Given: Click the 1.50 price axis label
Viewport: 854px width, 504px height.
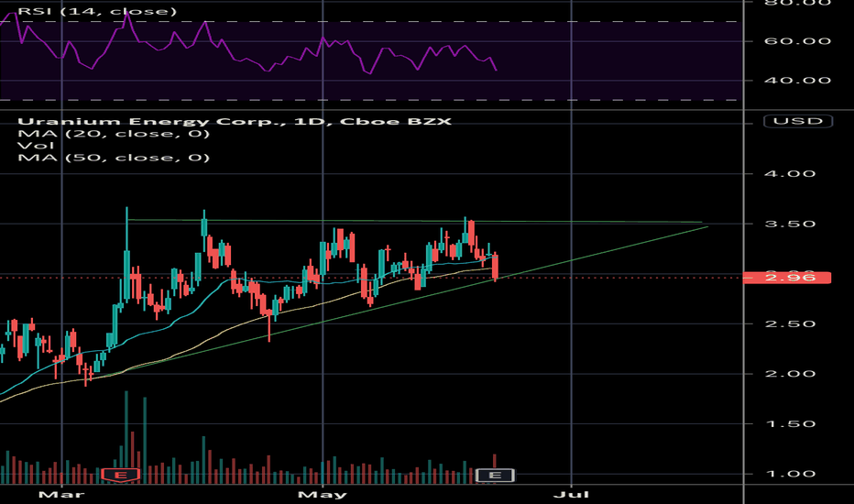Looking at the screenshot, I should (790, 424).
